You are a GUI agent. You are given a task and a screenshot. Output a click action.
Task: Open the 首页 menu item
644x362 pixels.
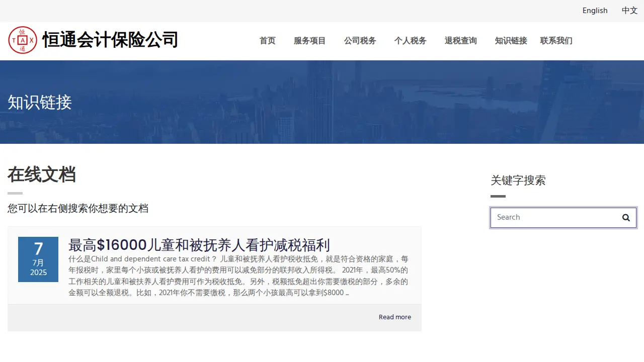(x=268, y=41)
